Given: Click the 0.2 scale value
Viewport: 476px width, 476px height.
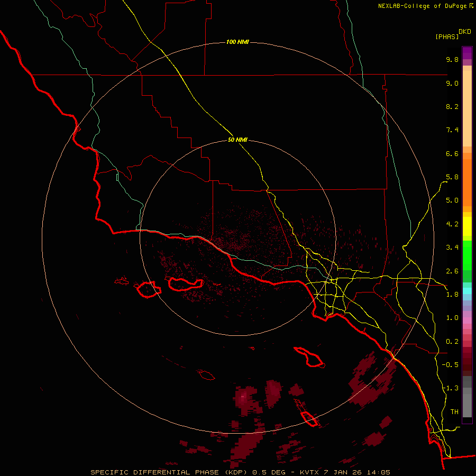Looking at the screenshot, I should click(x=452, y=342).
